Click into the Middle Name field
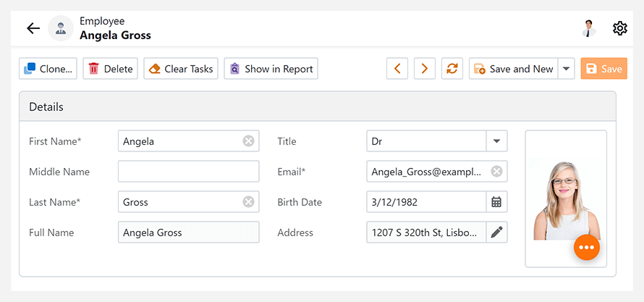 [x=188, y=172]
